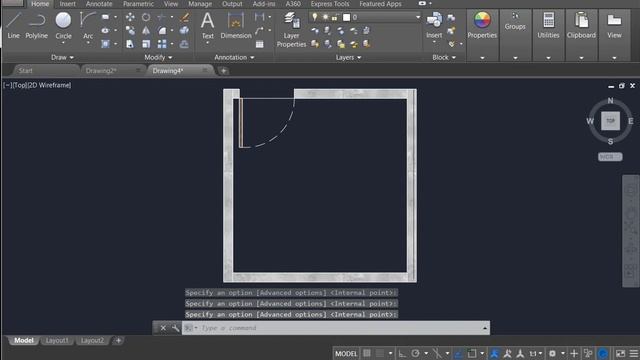Open the Circle tool flyout arrow

coord(63,42)
